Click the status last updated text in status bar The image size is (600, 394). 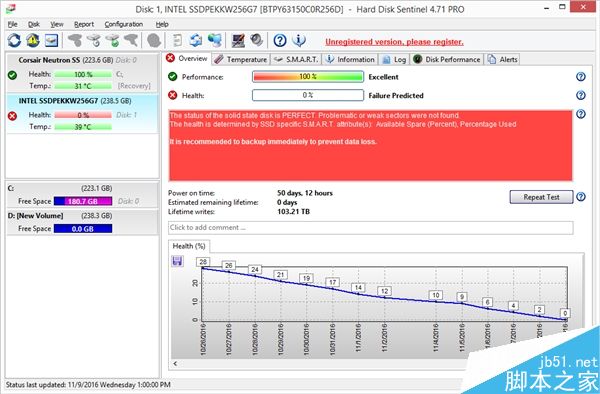tap(88, 385)
